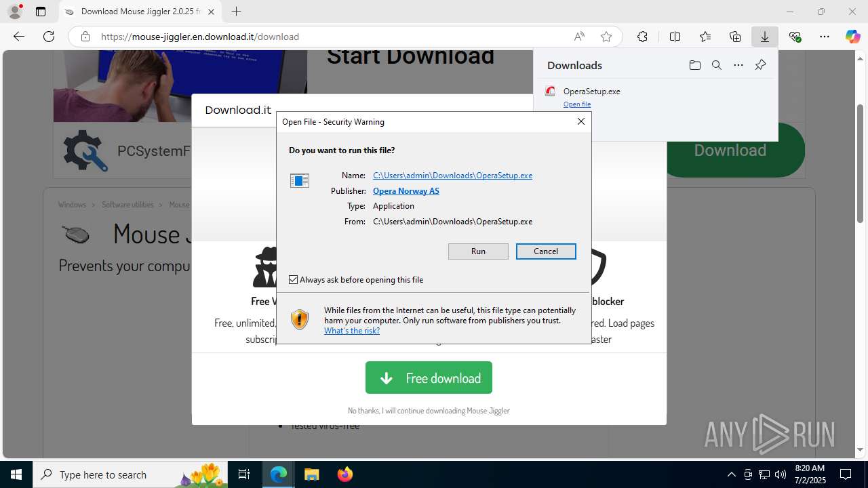Click the volume speaker tray icon
Image resolution: width=868 pixels, height=488 pixels.
point(780,474)
